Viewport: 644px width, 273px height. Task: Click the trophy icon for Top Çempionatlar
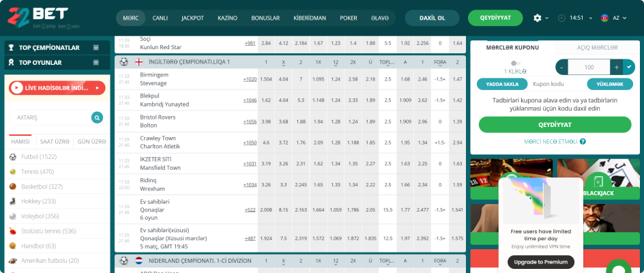pos(12,48)
